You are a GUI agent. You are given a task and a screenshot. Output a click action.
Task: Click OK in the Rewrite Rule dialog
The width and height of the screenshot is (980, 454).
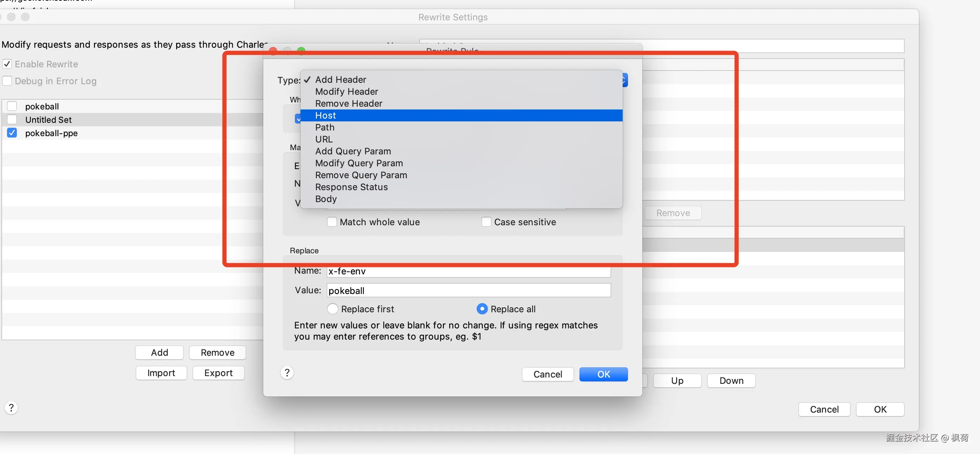pos(603,374)
